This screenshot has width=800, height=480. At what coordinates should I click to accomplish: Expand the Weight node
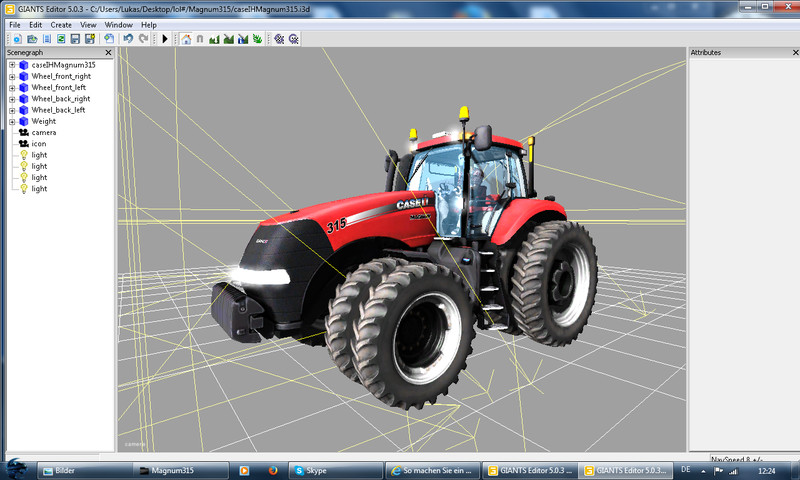click(x=12, y=121)
